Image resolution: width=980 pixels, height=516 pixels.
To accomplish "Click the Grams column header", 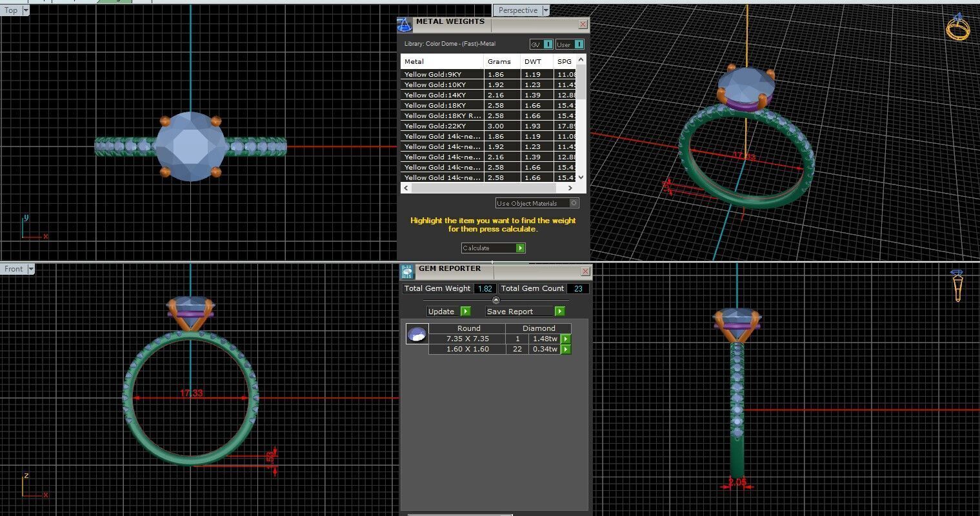I will point(502,62).
